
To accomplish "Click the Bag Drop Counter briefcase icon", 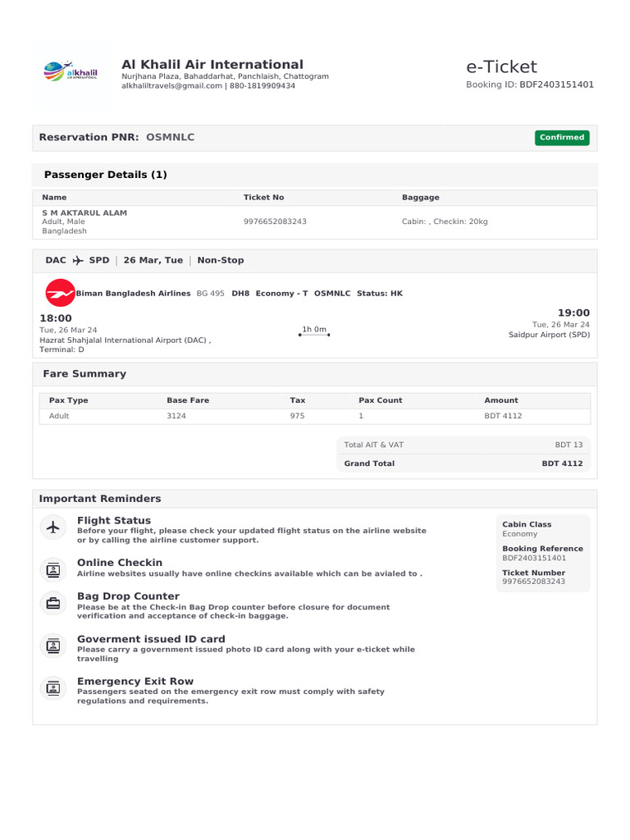I will click(53, 604).
